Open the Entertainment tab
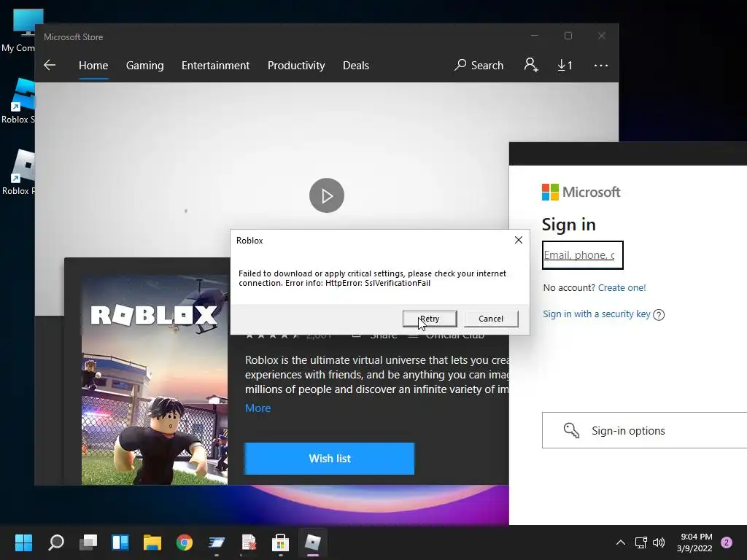Image resolution: width=747 pixels, height=560 pixels. tap(215, 65)
